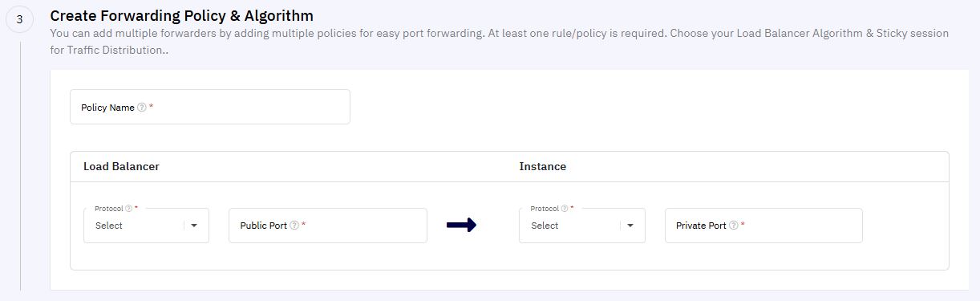980x301 pixels.
Task: Click the Policy Name label text
Action: click(107, 108)
